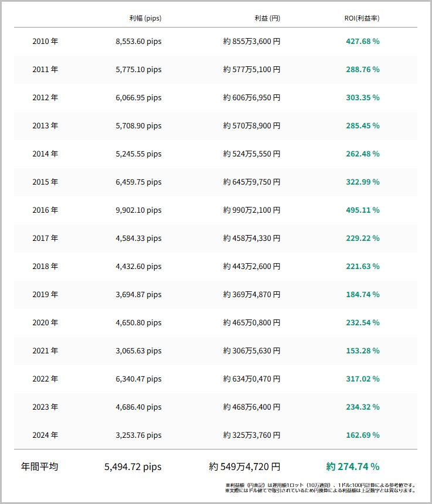Select the 2013 年 row label
This screenshot has height=504, width=432.
[45, 126]
